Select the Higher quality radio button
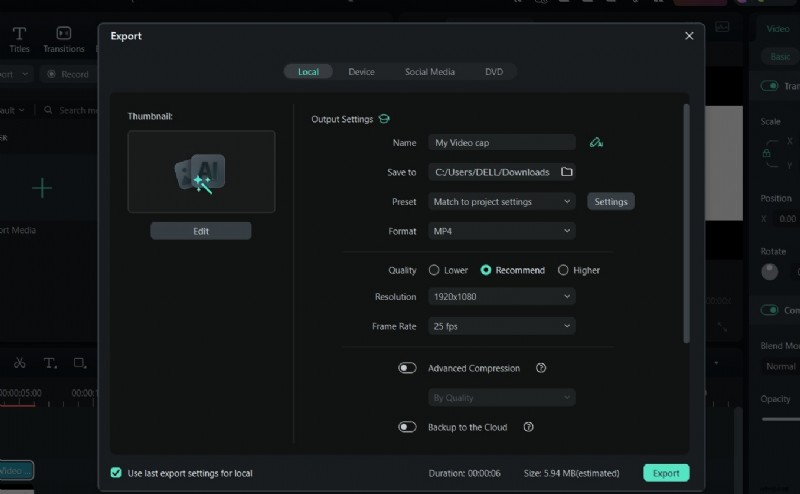Viewport: 800px width, 494px height. pos(563,270)
